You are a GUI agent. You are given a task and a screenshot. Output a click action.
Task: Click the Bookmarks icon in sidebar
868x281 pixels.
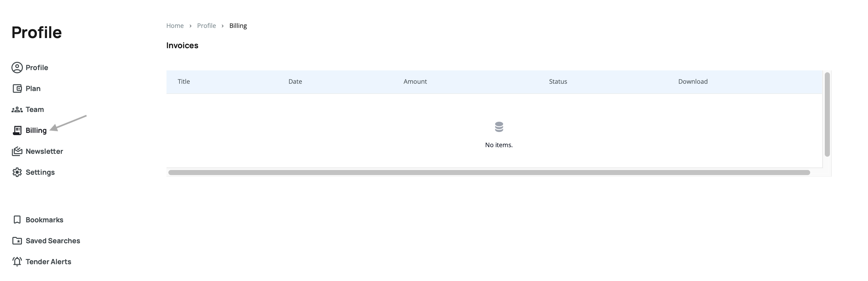(x=17, y=220)
